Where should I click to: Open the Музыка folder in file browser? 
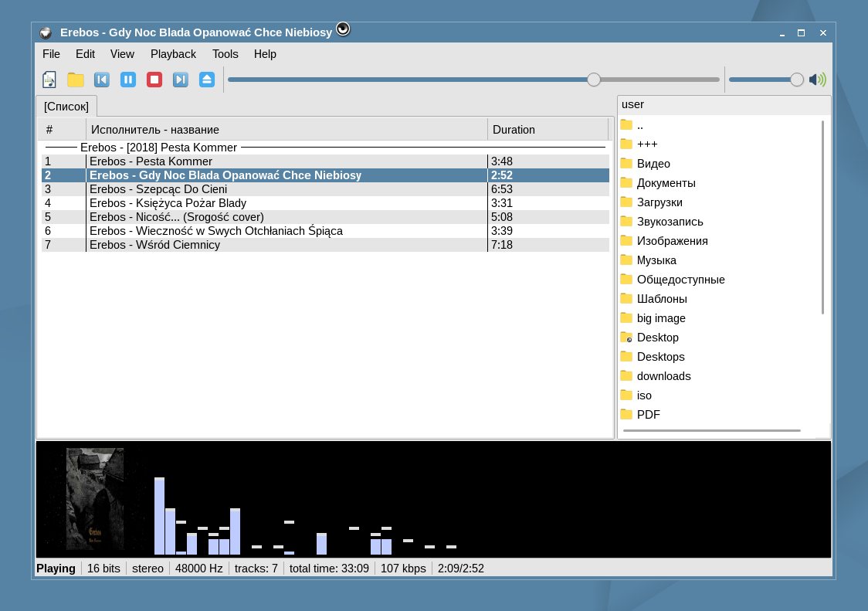point(656,260)
